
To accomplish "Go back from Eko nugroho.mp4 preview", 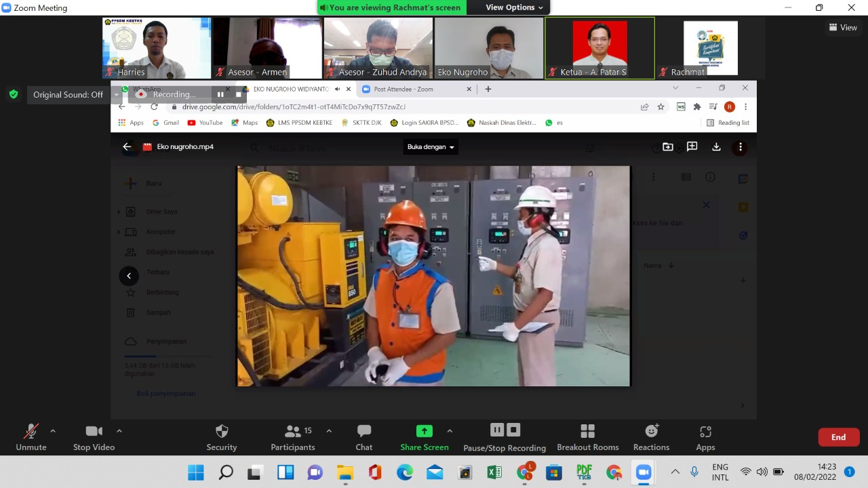I will tap(127, 146).
